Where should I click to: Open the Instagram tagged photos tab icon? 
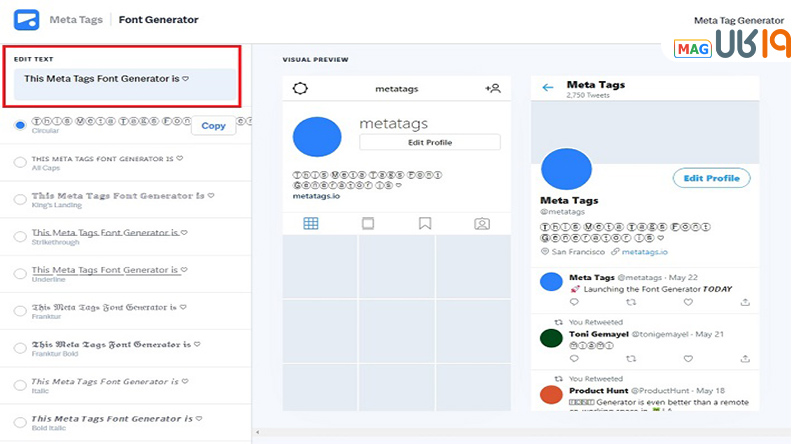482,224
